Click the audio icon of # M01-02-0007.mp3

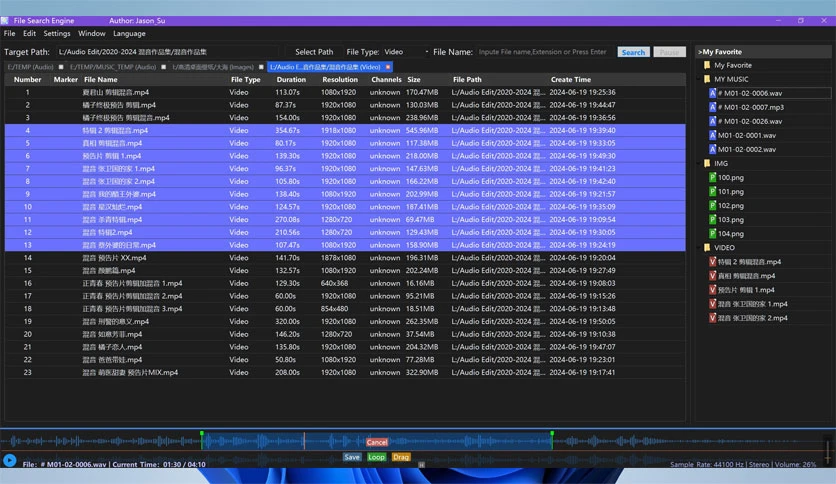point(712,107)
